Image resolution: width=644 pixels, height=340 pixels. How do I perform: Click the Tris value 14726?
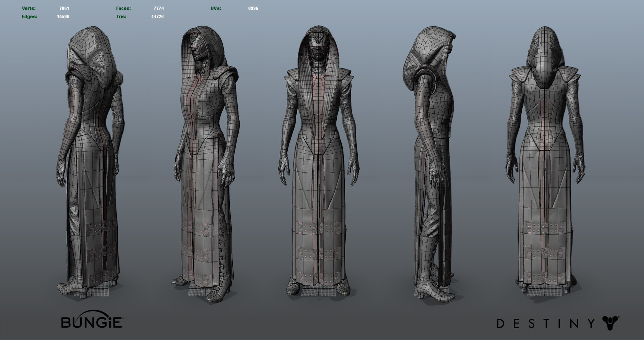click(x=157, y=16)
